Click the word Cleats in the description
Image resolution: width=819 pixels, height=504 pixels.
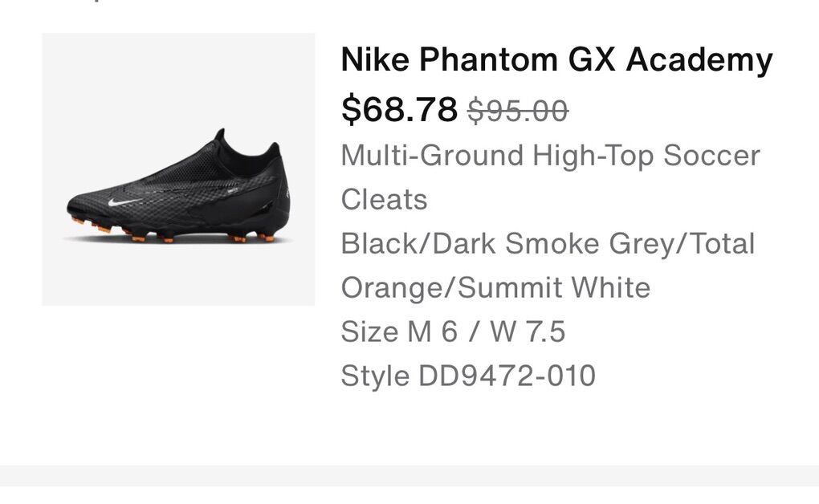point(384,199)
